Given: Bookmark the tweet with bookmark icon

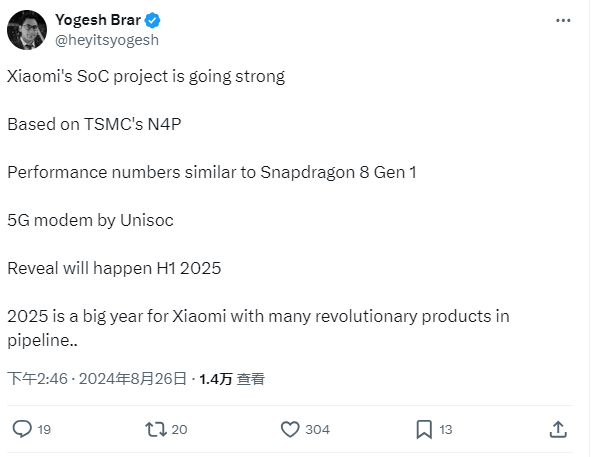Looking at the screenshot, I should tap(424, 430).
